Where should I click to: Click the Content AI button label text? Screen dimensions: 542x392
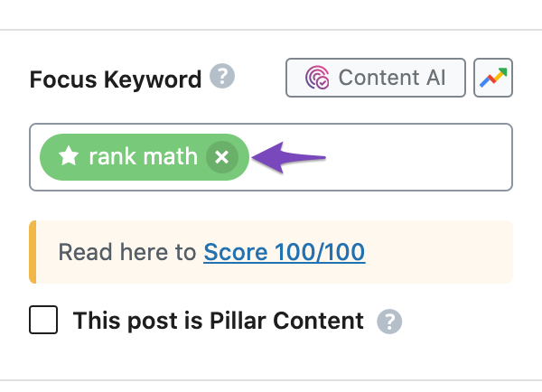click(x=392, y=78)
